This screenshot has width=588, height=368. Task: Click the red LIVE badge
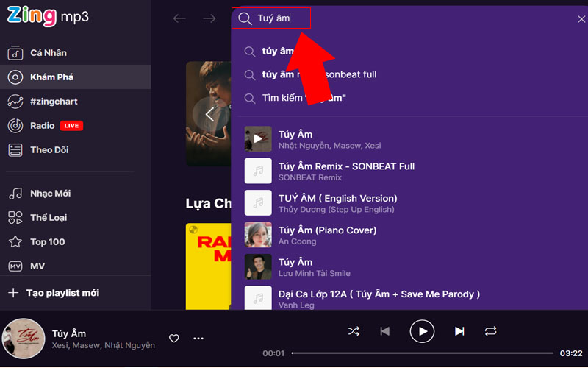(x=71, y=126)
